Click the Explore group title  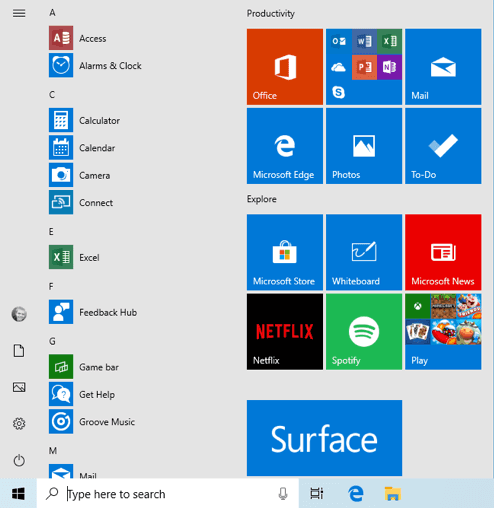pos(262,199)
